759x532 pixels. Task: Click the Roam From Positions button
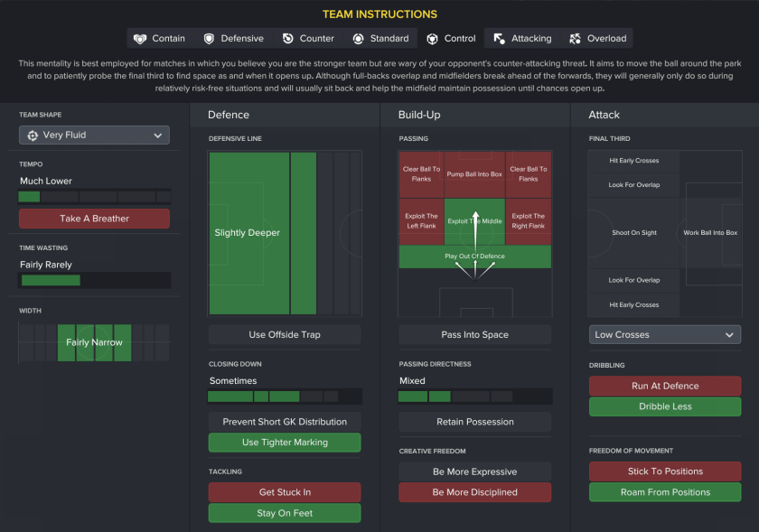tap(665, 492)
